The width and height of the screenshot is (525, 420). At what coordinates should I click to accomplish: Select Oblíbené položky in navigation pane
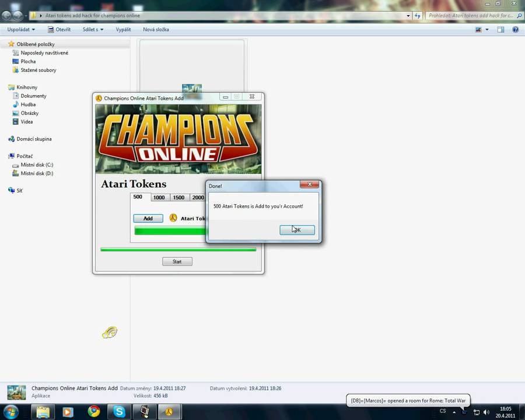[36, 44]
